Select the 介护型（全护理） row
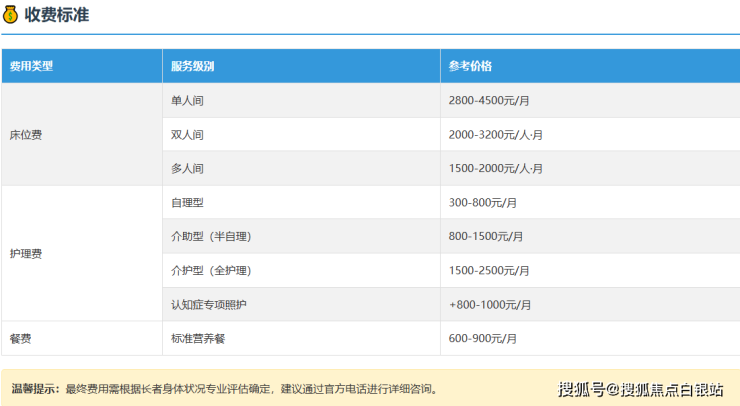The image size is (740, 406). (211, 270)
